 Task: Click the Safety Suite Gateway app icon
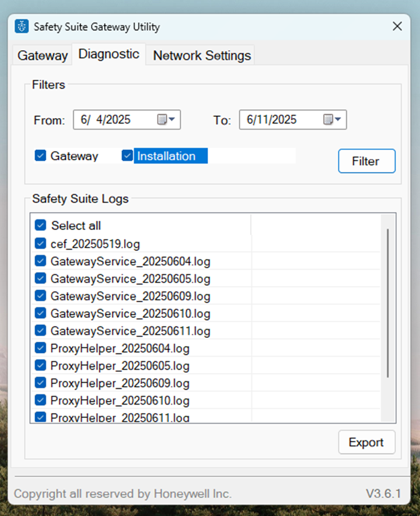pos(22,26)
